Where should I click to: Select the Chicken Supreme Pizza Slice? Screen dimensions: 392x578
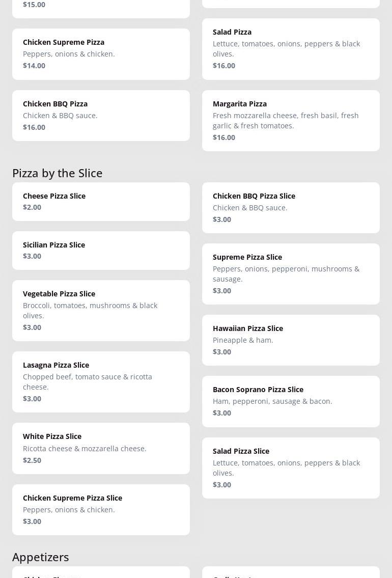[x=101, y=510]
